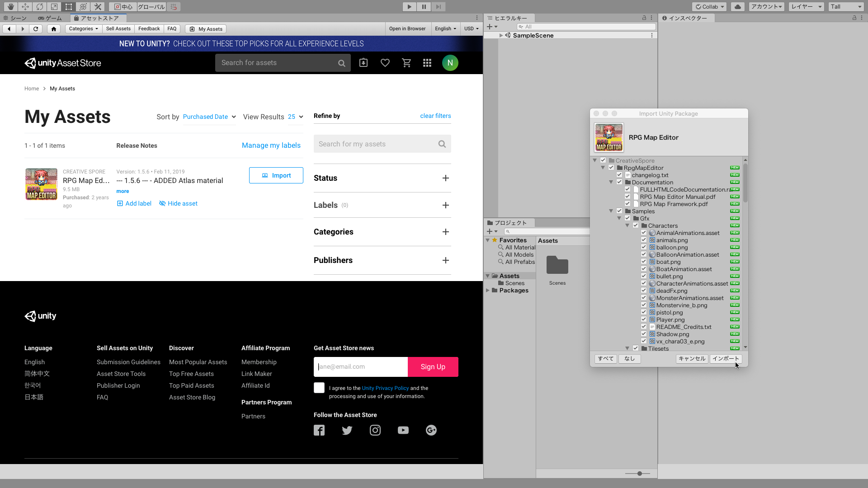
Task: Click the wishlist heart icon
Action: click(x=385, y=63)
